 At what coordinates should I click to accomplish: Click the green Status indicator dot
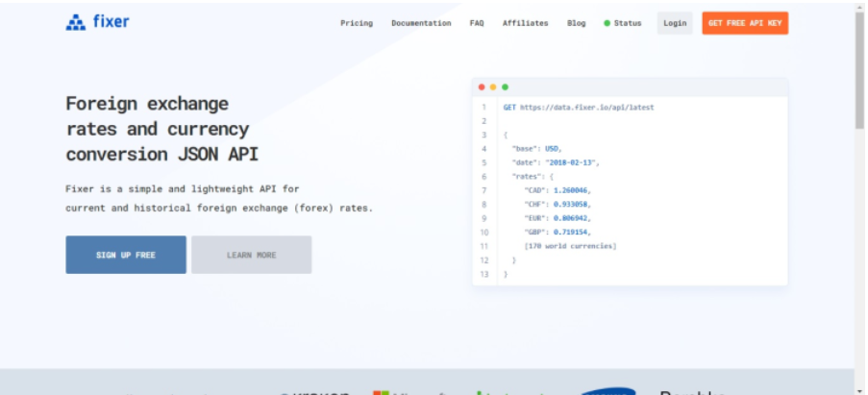click(607, 23)
